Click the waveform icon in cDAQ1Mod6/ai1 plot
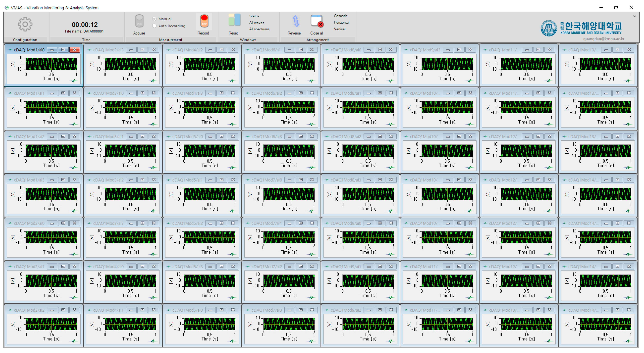 [311, 81]
